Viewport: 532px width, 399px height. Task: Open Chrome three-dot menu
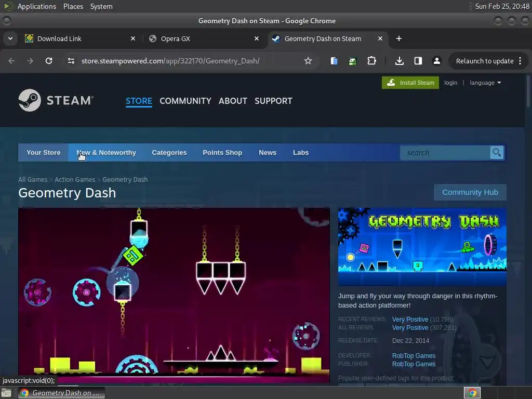[x=520, y=61]
